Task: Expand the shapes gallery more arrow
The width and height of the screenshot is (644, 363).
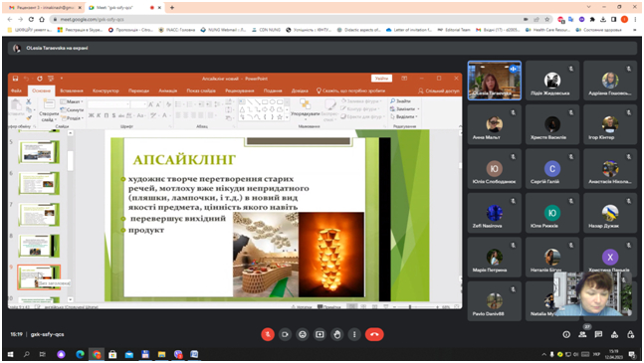Action: [287, 117]
